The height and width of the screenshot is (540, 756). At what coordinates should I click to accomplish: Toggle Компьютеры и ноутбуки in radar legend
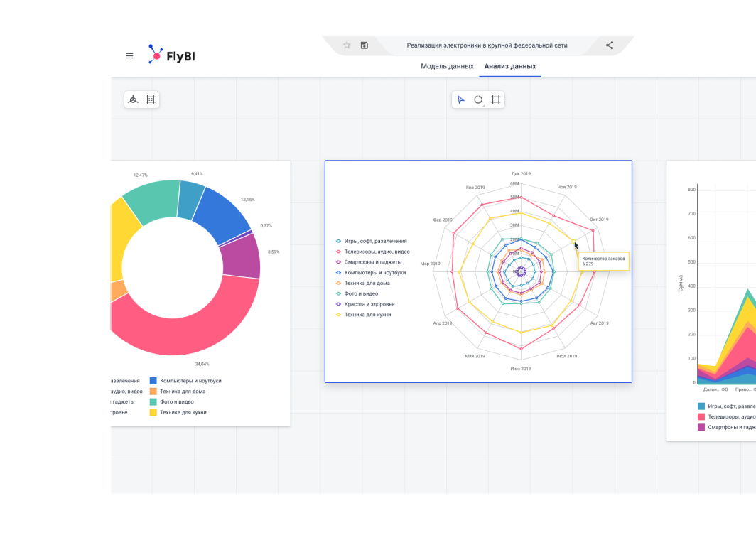371,272
